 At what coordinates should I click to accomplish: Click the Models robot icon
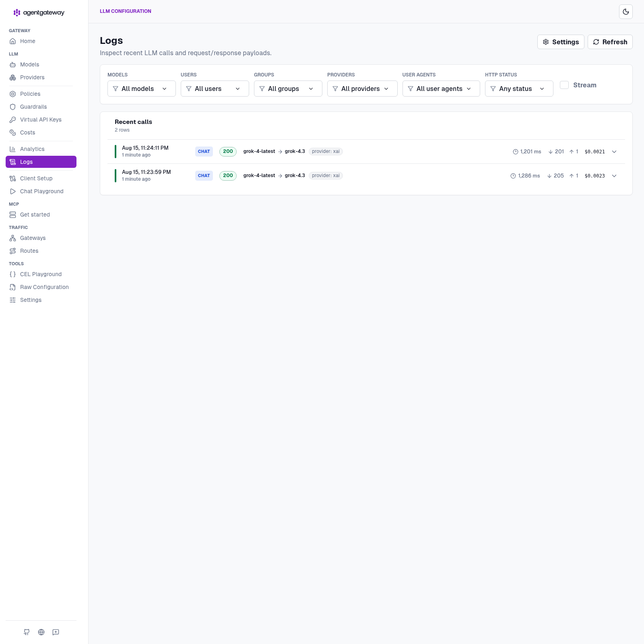pyautogui.click(x=13, y=64)
